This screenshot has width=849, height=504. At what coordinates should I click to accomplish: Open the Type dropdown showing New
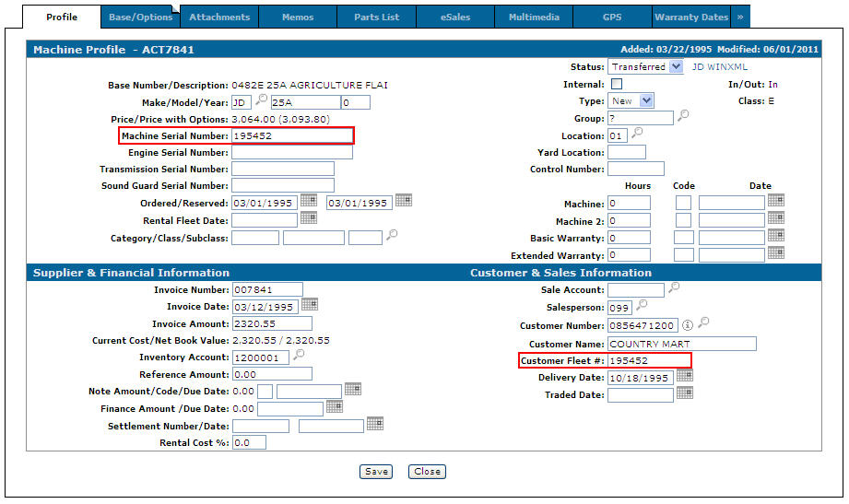pyautogui.click(x=631, y=100)
